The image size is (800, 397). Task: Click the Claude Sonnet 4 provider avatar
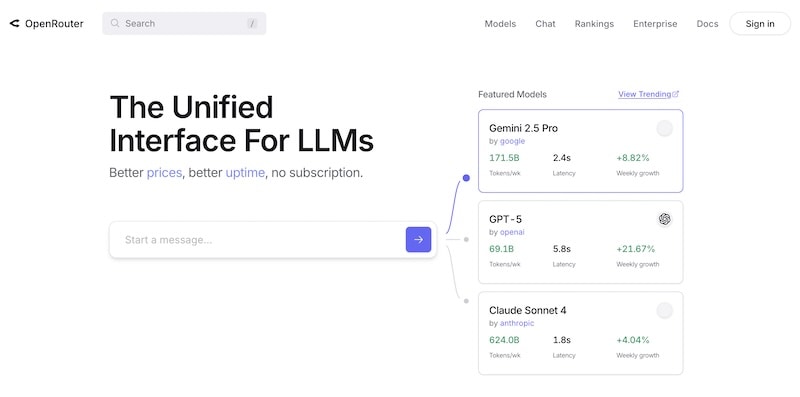click(x=664, y=310)
